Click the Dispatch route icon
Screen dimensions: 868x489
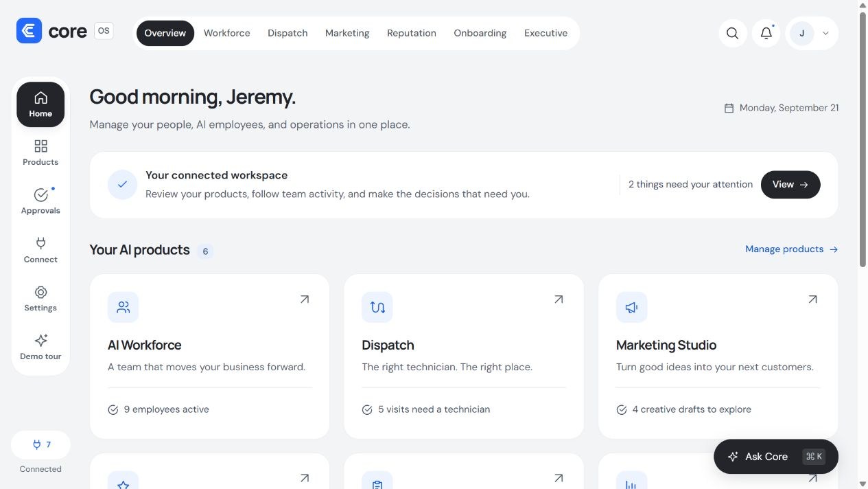(x=377, y=307)
